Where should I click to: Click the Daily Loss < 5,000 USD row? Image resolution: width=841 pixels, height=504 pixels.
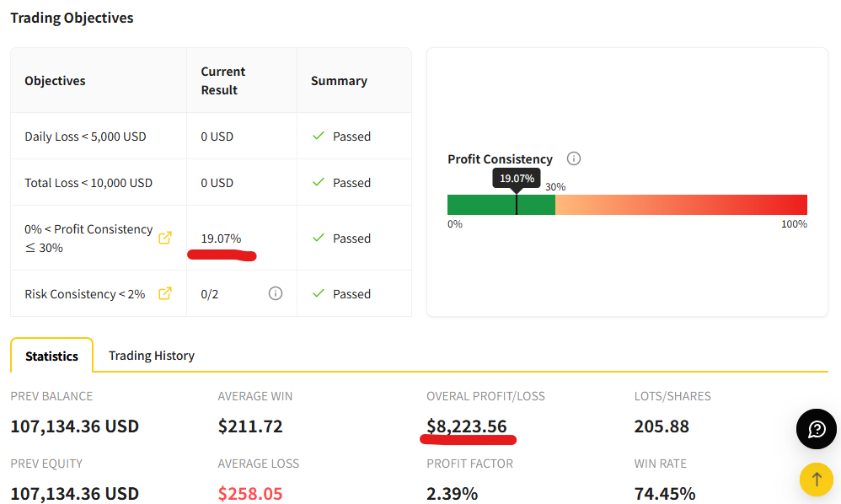[212, 137]
